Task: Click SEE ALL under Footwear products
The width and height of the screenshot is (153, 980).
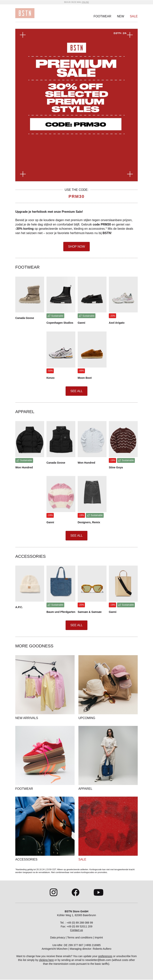Action: [x=76, y=391]
